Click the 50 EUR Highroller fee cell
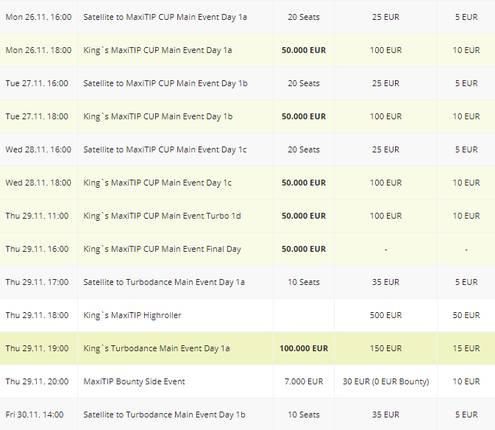The image size is (495, 430). [x=466, y=315]
